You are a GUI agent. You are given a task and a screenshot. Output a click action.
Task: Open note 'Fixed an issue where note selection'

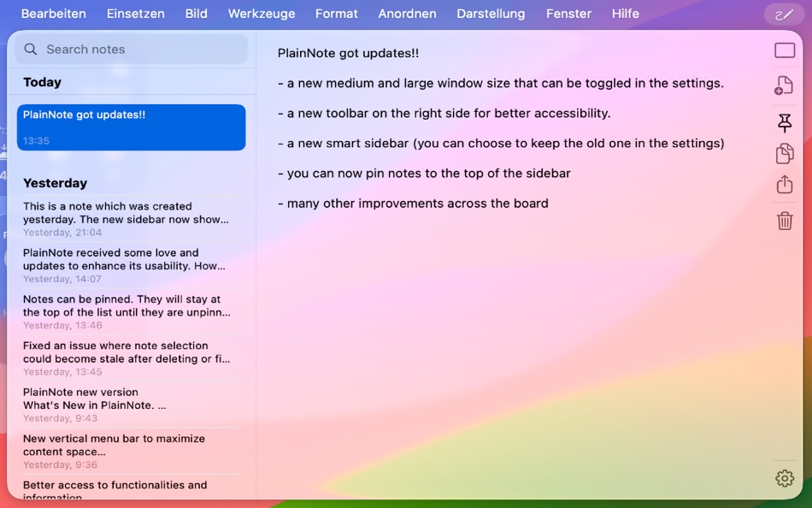tap(131, 358)
